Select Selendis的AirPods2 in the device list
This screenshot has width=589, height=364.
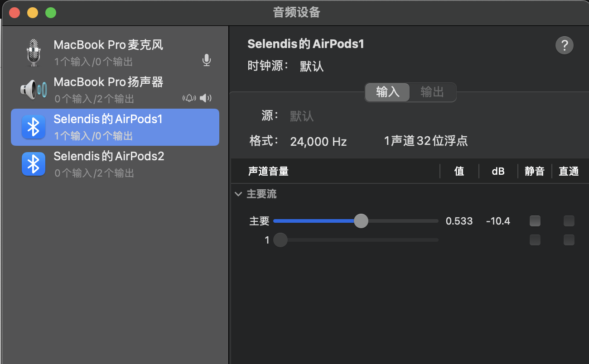(109, 157)
